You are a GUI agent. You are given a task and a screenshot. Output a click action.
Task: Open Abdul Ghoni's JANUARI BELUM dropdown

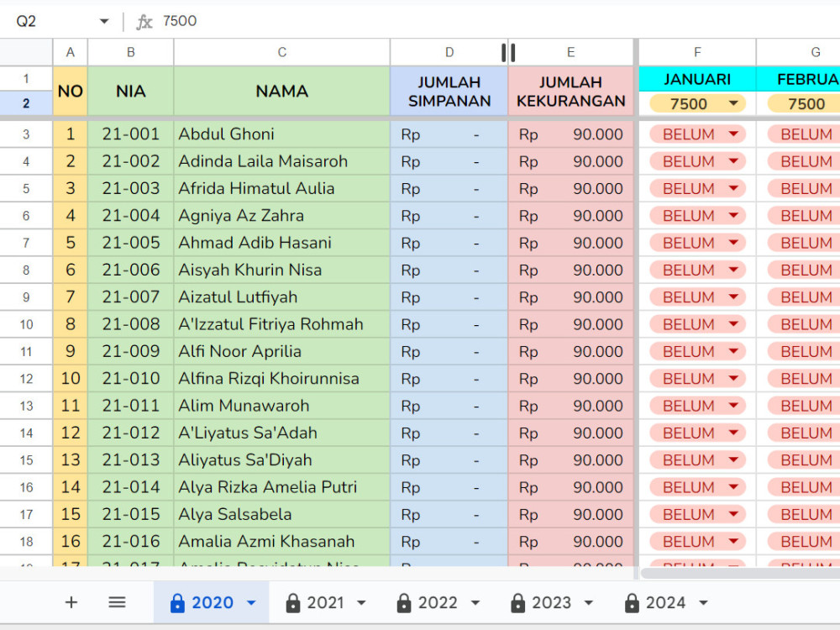click(697, 134)
